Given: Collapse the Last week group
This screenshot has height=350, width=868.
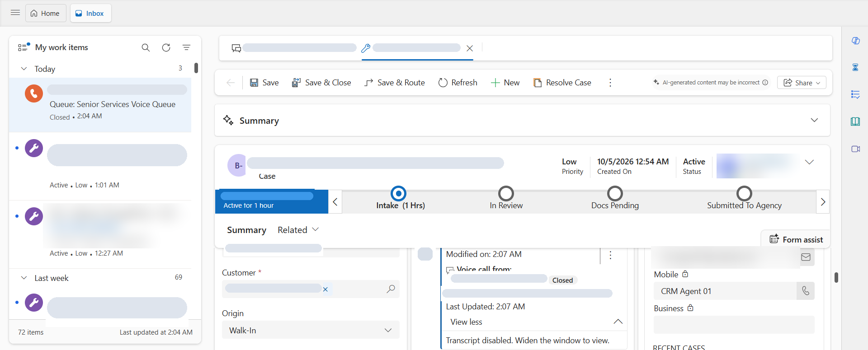Looking at the screenshot, I should [x=24, y=278].
